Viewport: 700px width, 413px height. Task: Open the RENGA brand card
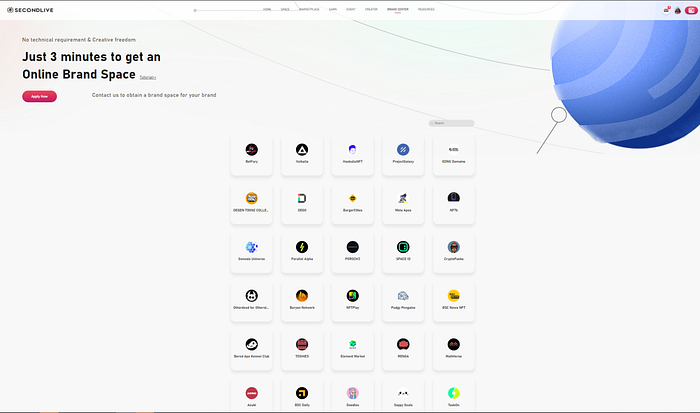click(403, 350)
